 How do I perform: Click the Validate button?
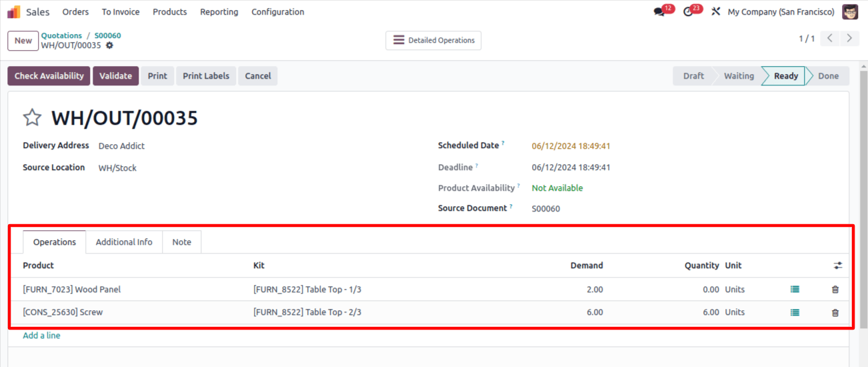(x=116, y=76)
